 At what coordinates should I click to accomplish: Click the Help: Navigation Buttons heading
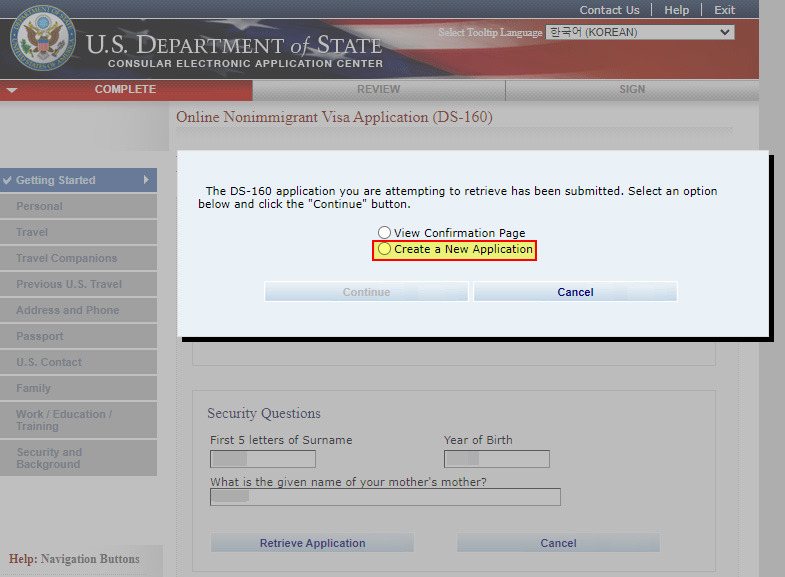click(74, 559)
